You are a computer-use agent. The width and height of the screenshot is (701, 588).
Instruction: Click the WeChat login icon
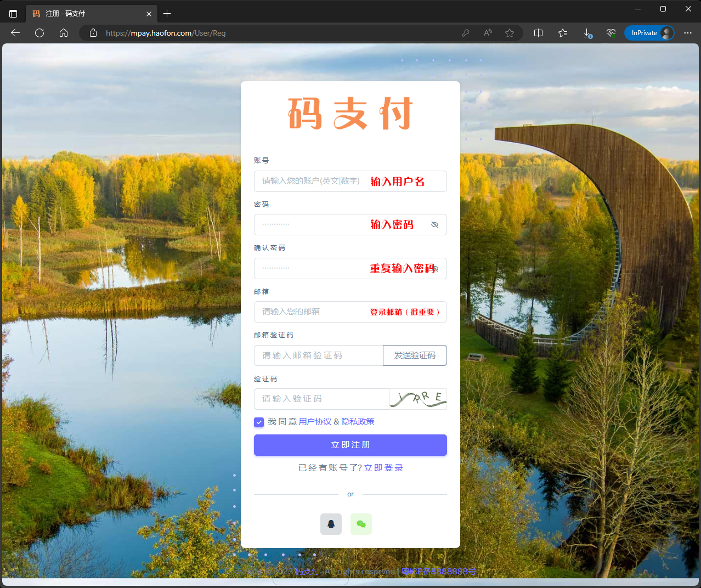coord(361,524)
